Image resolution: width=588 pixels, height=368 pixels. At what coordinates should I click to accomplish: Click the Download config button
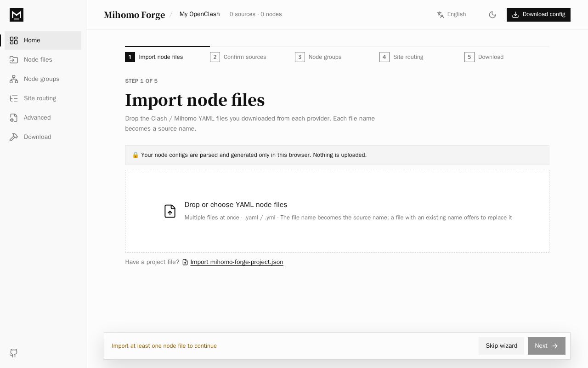(x=538, y=15)
